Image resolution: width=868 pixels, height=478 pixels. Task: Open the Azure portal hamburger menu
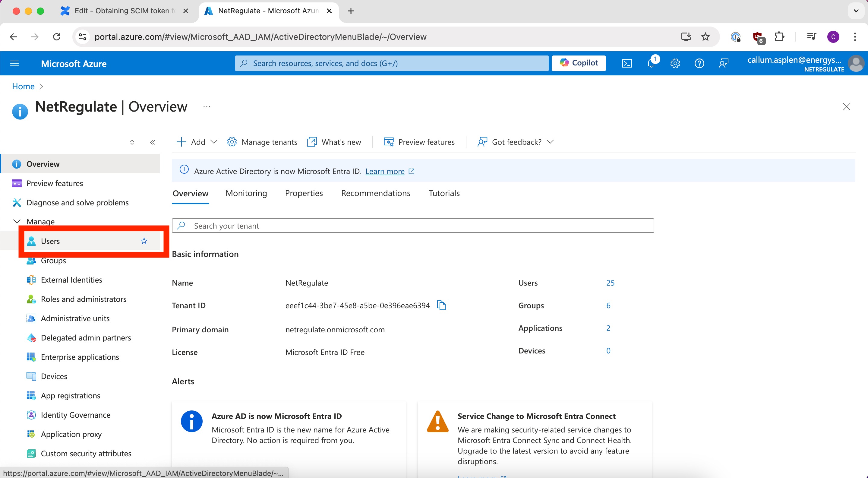(x=14, y=63)
